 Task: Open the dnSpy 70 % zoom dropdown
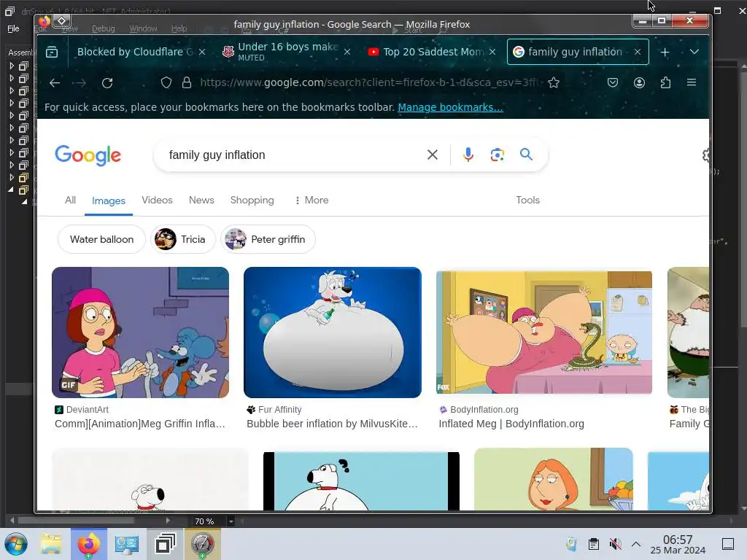[x=231, y=521]
